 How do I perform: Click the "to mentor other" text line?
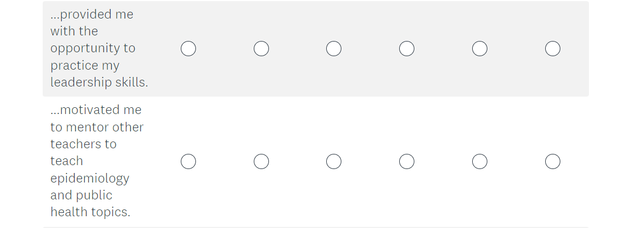(97, 127)
